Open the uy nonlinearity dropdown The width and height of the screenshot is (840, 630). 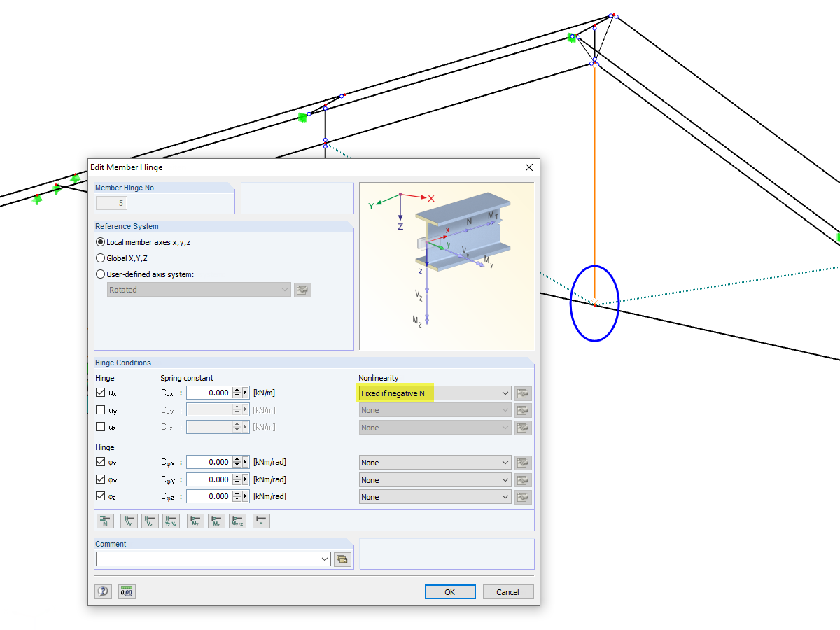435,410
